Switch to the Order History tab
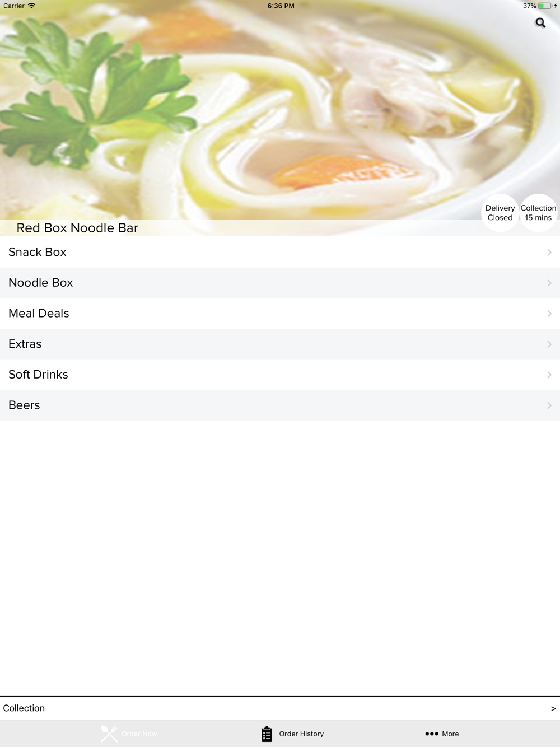Viewport: 560px width, 747px height. (292, 734)
